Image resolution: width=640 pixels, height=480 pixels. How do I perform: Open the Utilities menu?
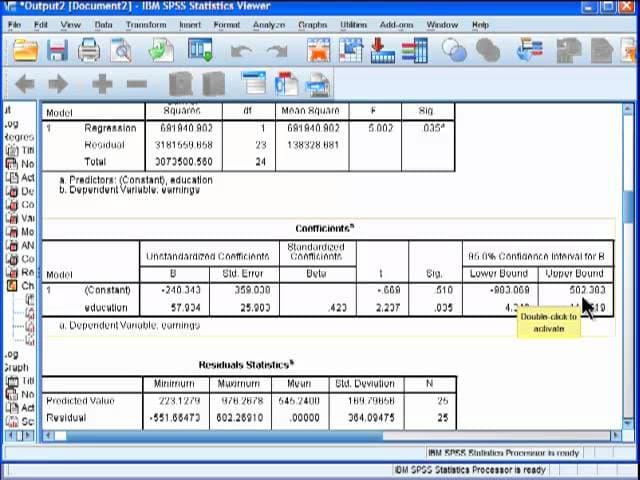tap(353, 25)
